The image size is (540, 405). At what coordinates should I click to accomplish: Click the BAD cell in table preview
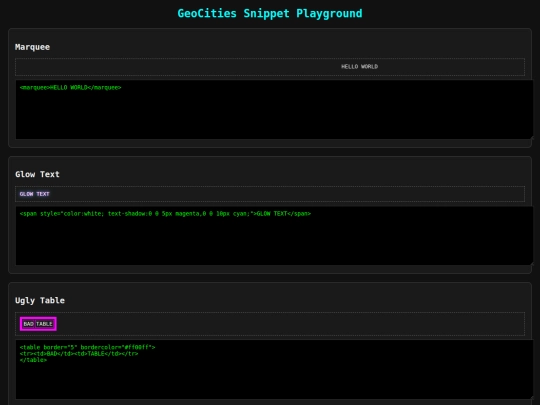[28, 324]
